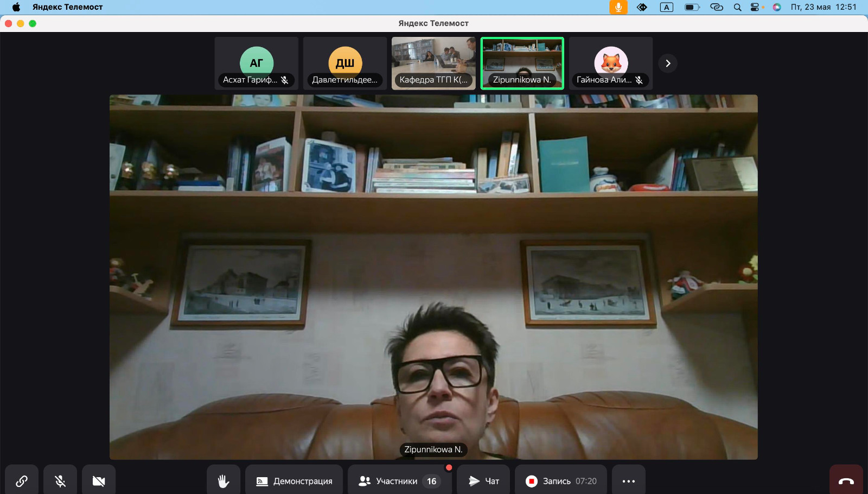Stop the recording with Запись button
The width and height of the screenshot is (868, 494).
click(560, 481)
